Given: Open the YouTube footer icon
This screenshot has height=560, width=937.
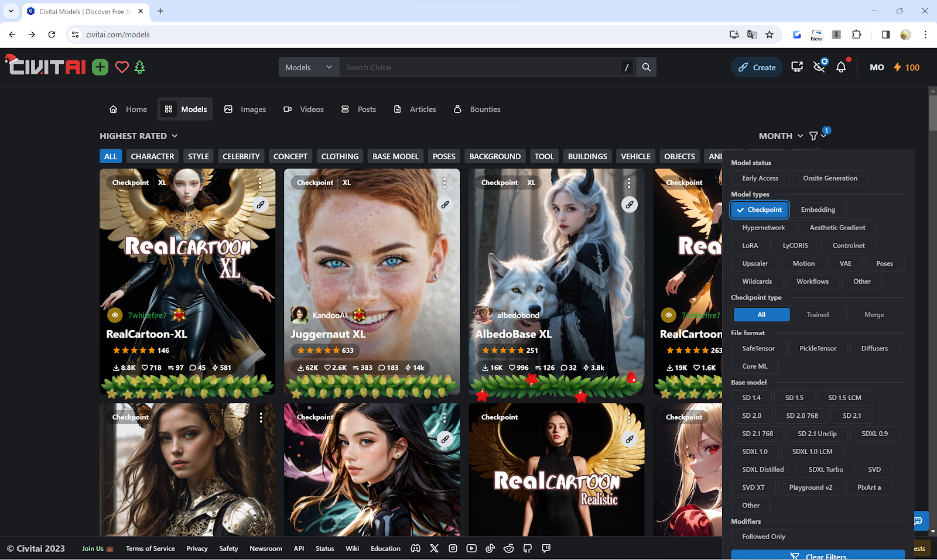Looking at the screenshot, I should tap(471, 548).
